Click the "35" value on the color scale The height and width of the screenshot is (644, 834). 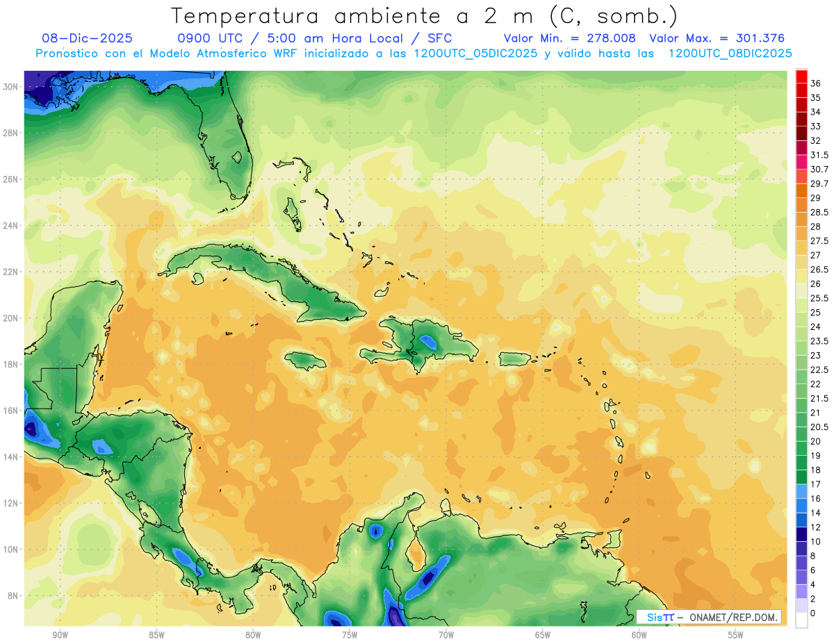[x=815, y=98]
